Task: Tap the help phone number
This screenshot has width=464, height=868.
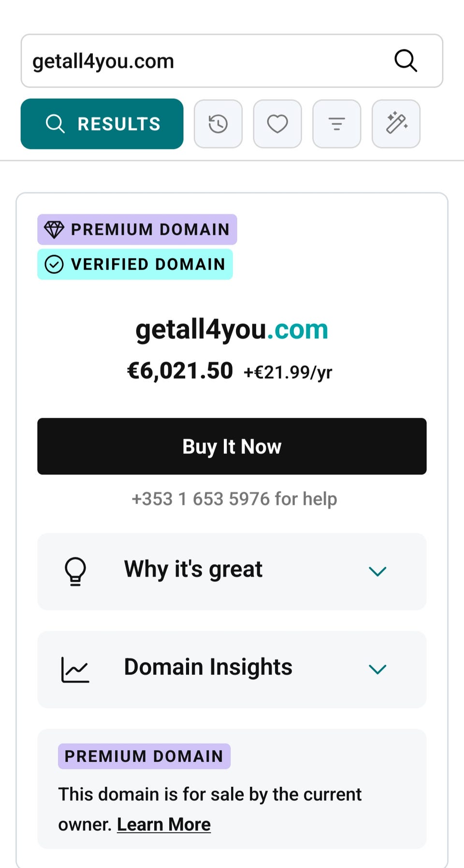Action: coord(200,499)
